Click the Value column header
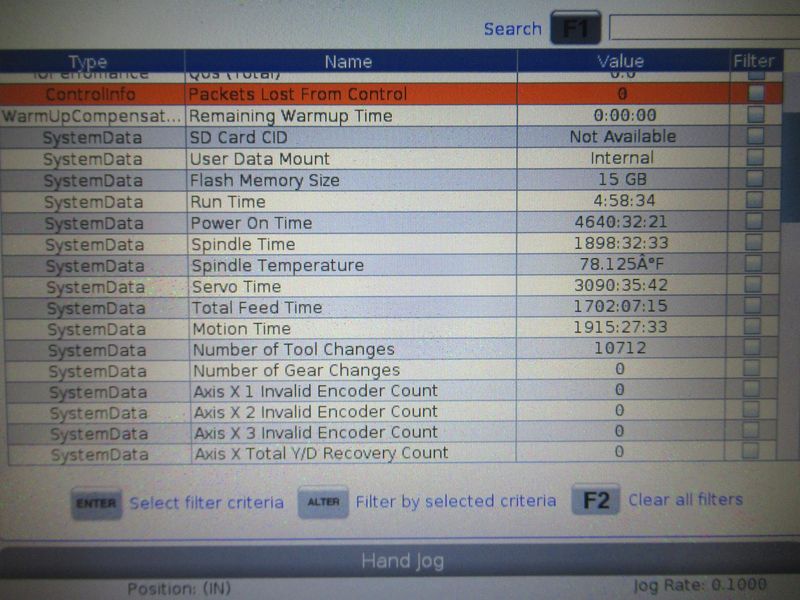 point(623,61)
